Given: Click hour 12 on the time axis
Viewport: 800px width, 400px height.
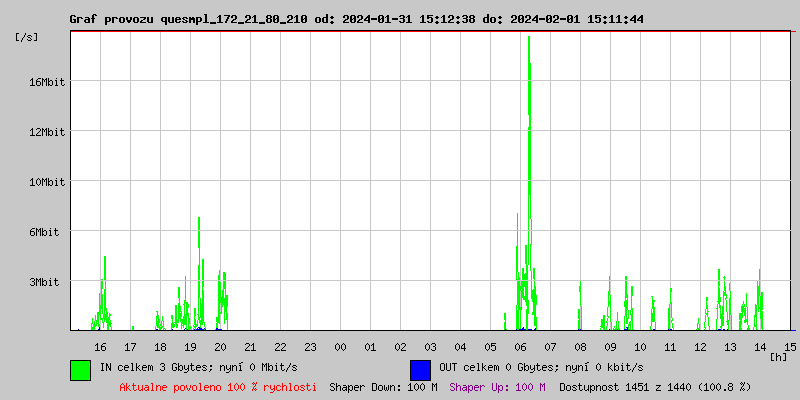Looking at the screenshot, I should click(701, 346).
